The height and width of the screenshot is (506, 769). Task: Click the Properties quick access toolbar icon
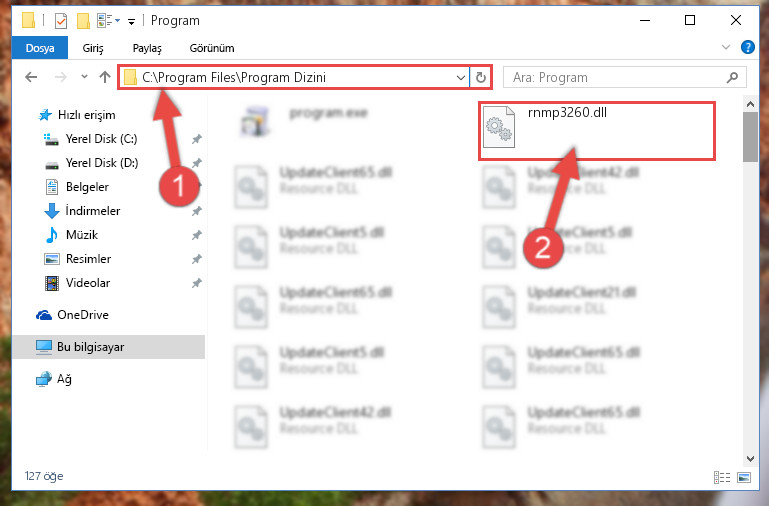pyautogui.click(x=61, y=21)
